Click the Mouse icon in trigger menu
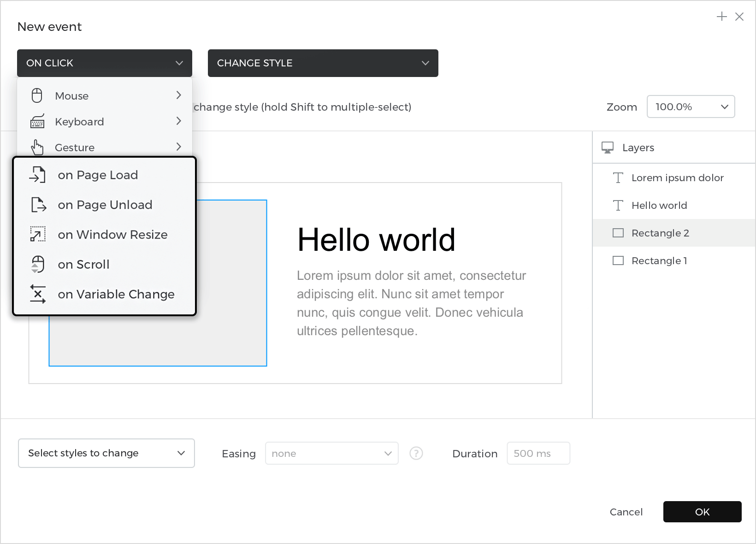The width and height of the screenshot is (756, 544). pos(37,95)
